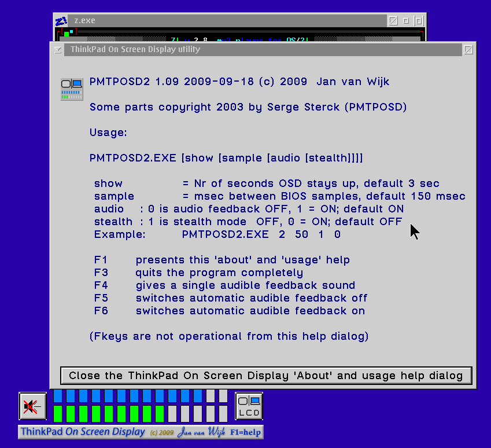Maximize the z.exe window

[419, 21]
